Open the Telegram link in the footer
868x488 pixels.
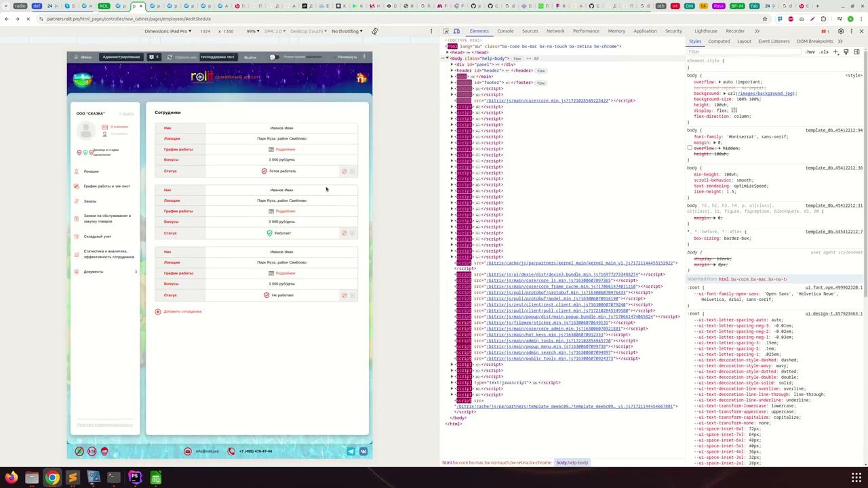351,451
